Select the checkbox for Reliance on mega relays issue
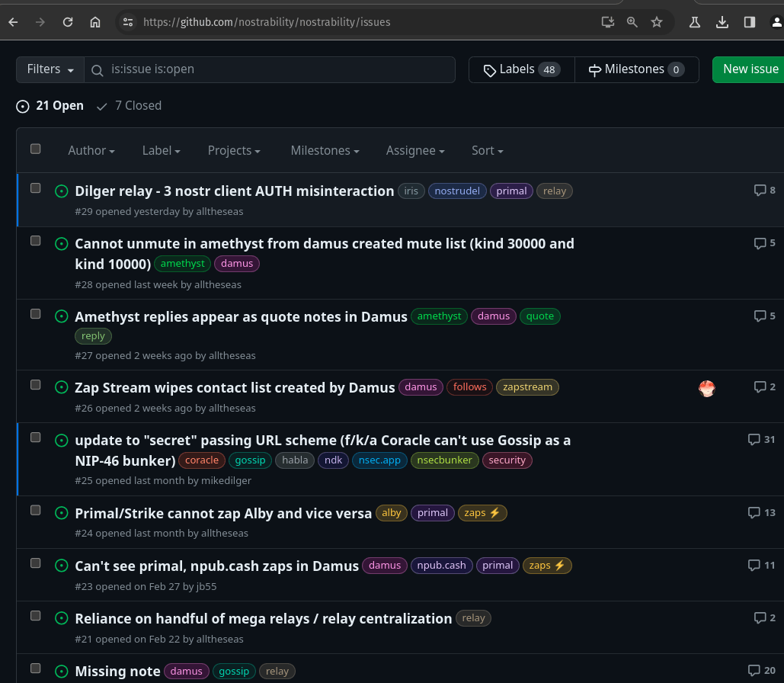 click(x=36, y=616)
